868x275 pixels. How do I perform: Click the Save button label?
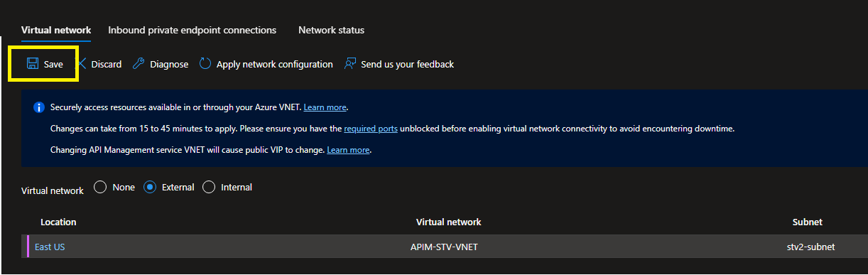pyautogui.click(x=53, y=64)
